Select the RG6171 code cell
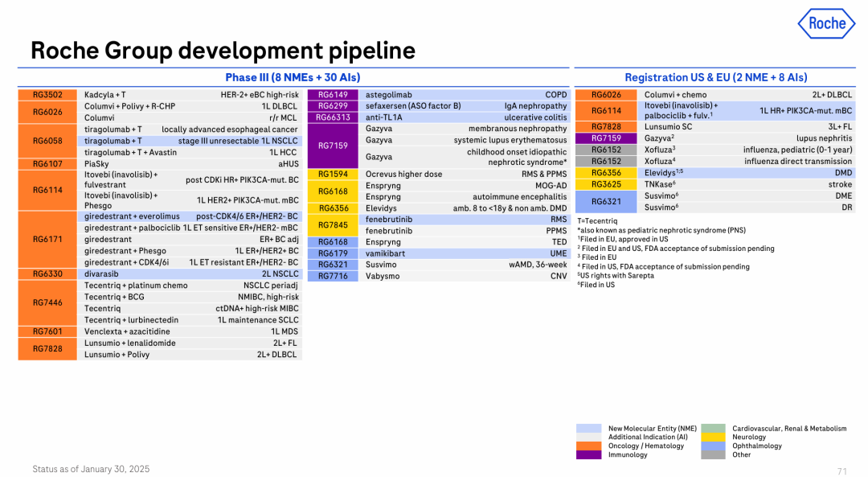 click(47, 240)
